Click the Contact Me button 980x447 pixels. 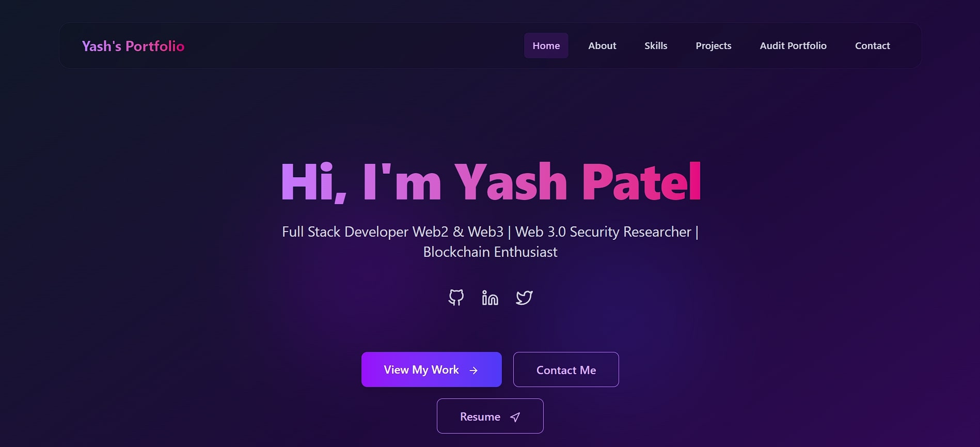[x=566, y=369]
